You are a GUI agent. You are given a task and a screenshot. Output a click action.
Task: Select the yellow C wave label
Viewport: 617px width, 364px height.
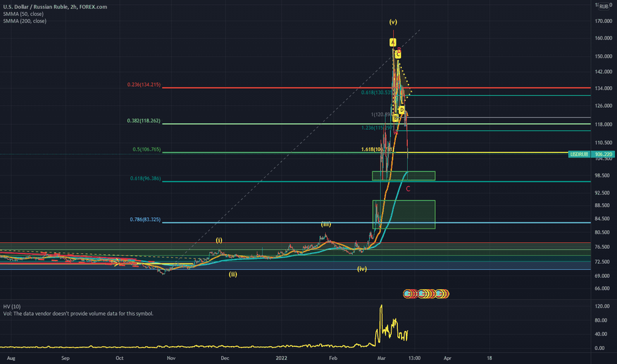pyautogui.click(x=399, y=55)
